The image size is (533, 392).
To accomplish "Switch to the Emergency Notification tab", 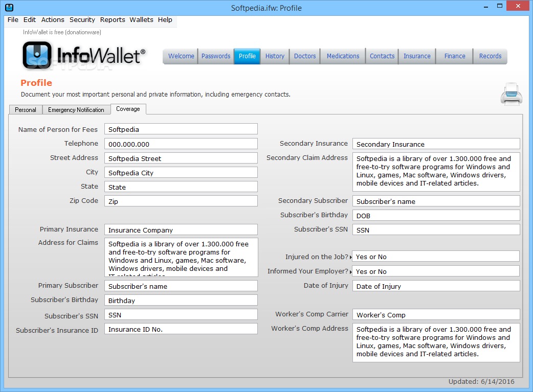I will pos(76,110).
